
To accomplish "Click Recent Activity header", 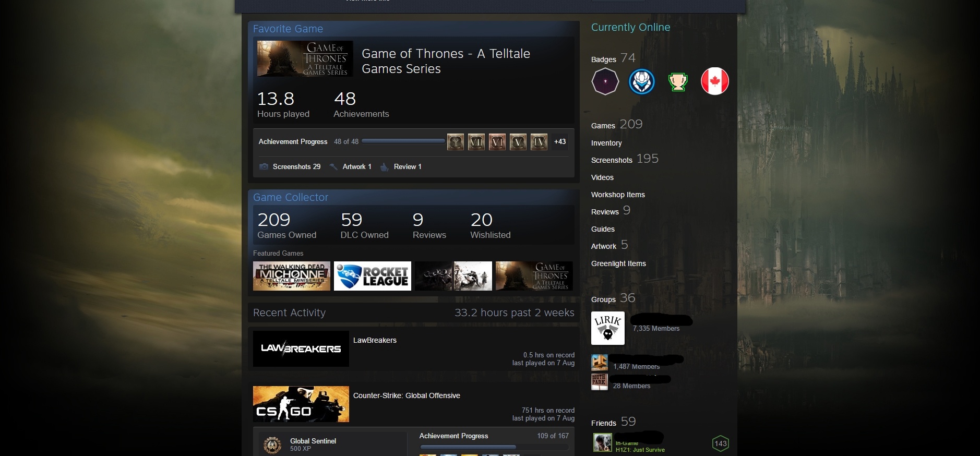I will (289, 313).
